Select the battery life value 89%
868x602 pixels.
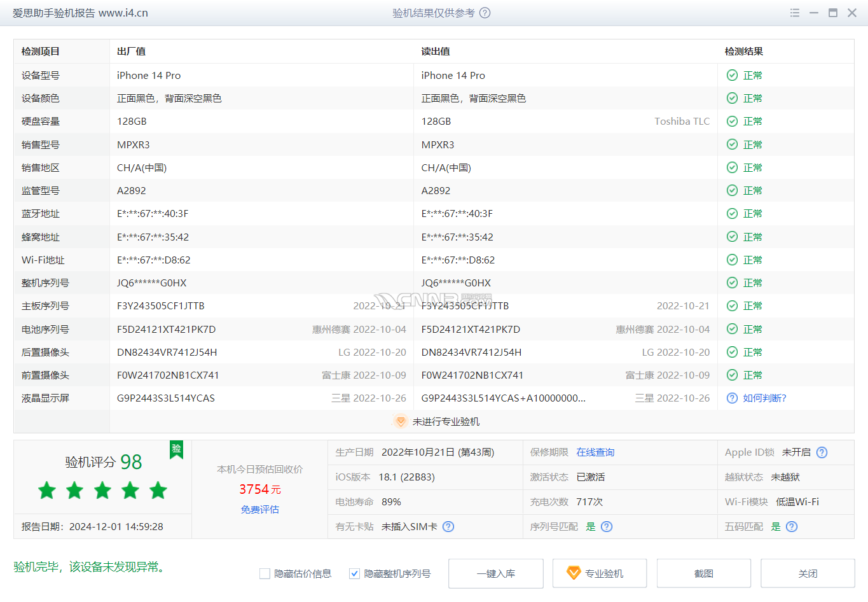tap(391, 501)
